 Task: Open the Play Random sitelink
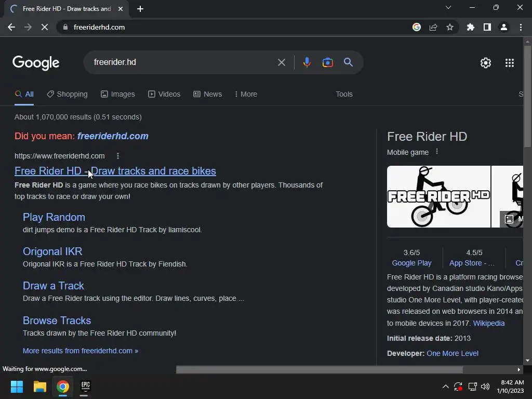tap(54, 217)
